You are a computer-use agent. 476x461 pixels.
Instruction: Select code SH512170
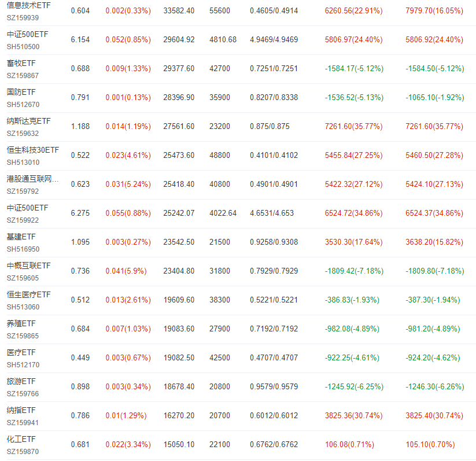pos(23,365)
